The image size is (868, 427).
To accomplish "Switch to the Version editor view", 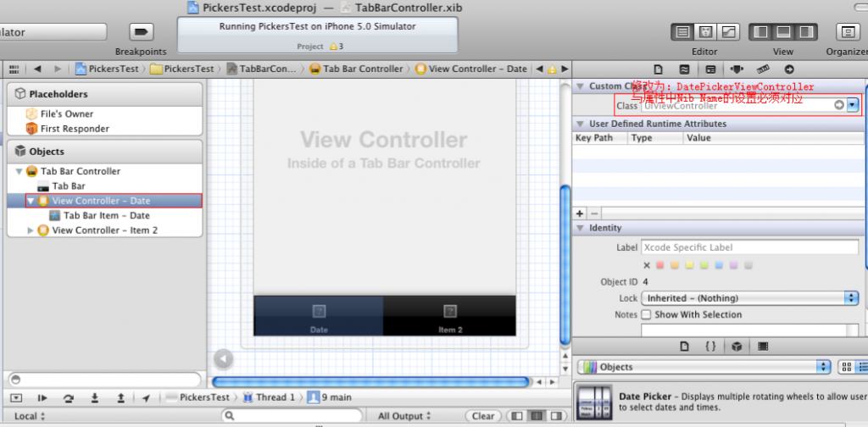I will point(728,32).
